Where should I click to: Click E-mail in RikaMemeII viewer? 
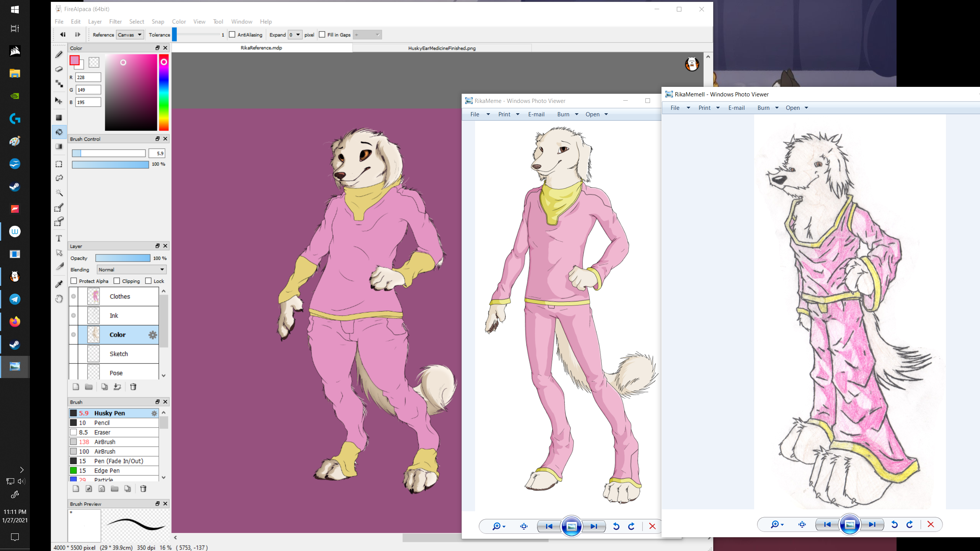click(736, 108)
